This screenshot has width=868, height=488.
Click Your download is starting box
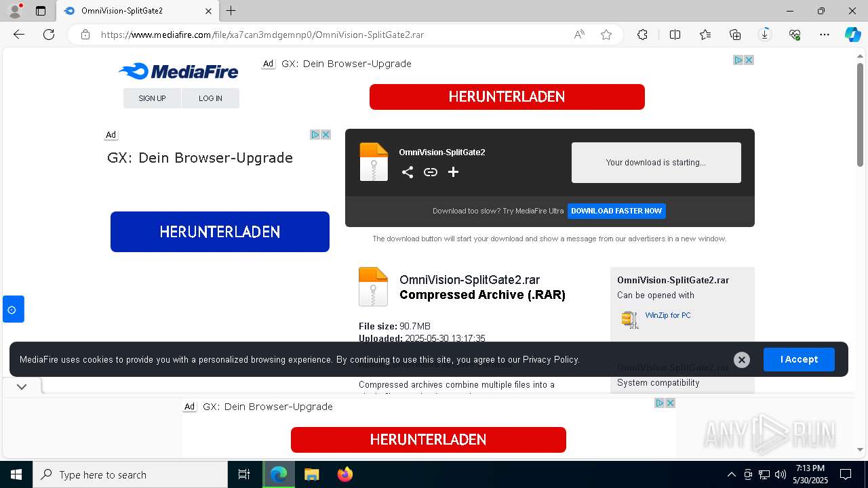click(656, 163)
